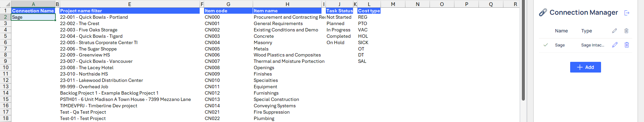Screen dimensions: 644x122
Task: Select cell A2 containing Sage
Action: (x=33, y=17)
